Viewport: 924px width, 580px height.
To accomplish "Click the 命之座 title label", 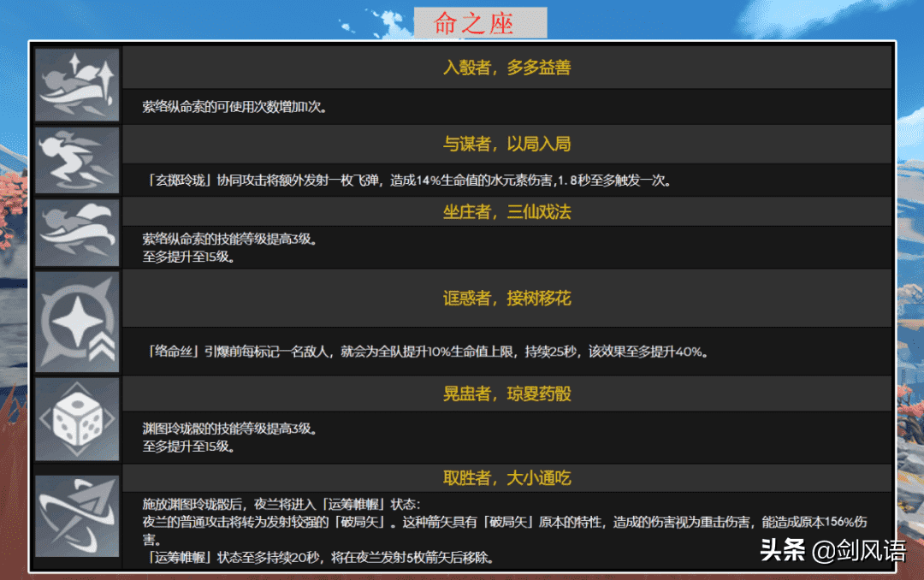I will 480,23.
